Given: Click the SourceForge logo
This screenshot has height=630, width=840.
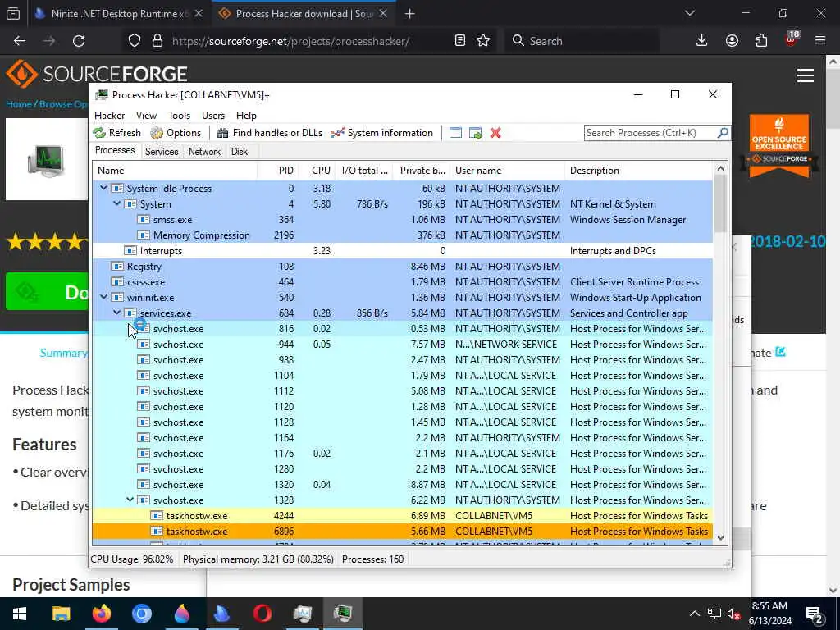Looking at the screenshot, I should click(x=97, y=73).
